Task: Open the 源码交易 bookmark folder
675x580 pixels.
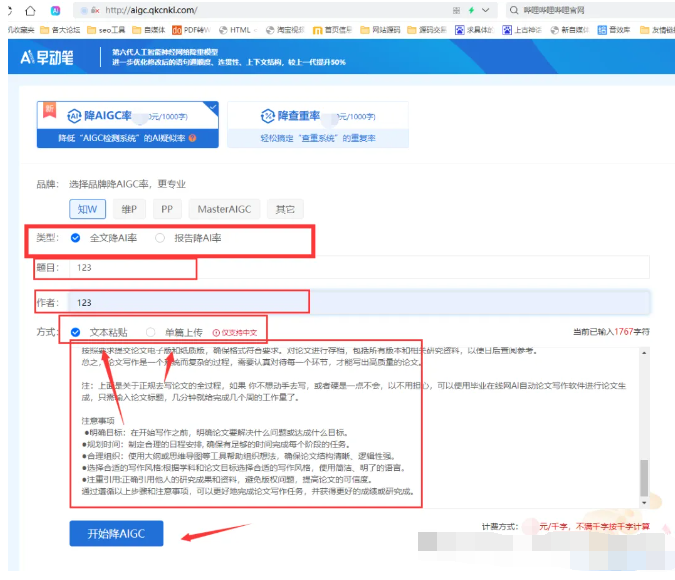Action: coord(427,30)
